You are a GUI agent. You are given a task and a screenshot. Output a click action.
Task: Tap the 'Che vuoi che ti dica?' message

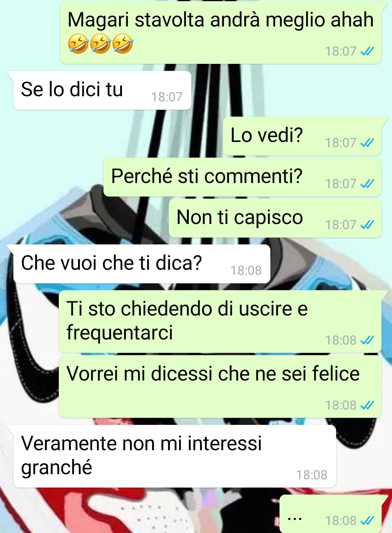pyautogui.click(x=142, y=264)
